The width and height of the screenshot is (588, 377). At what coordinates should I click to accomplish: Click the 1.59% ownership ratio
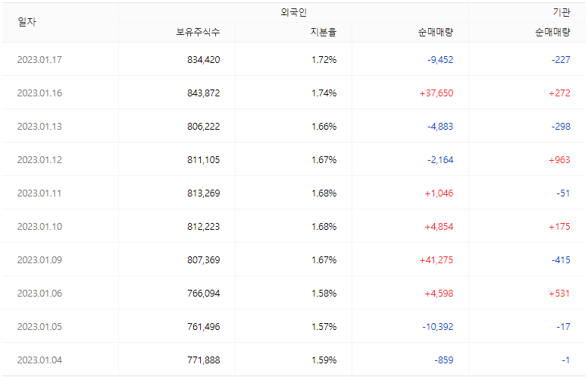[324, 360]
